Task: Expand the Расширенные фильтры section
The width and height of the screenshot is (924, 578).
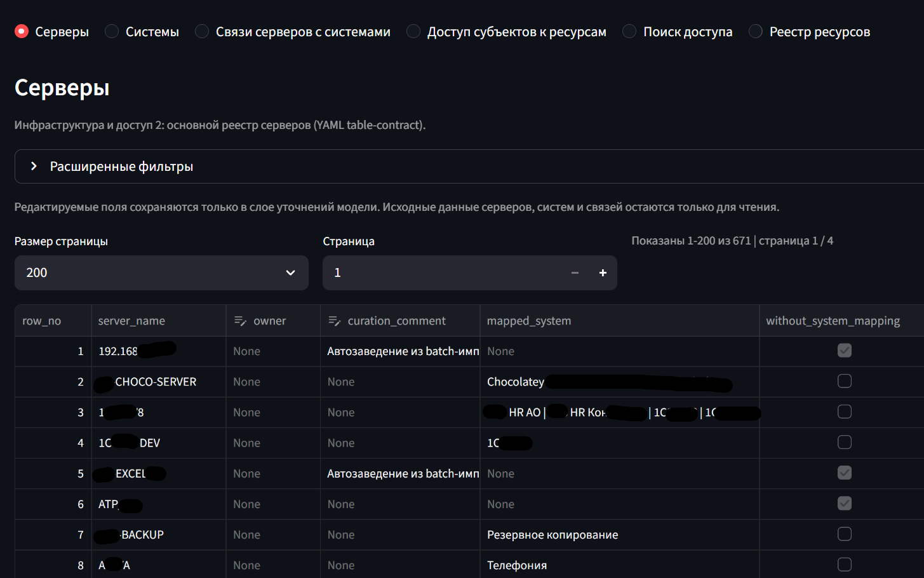Action: point(469,166)
